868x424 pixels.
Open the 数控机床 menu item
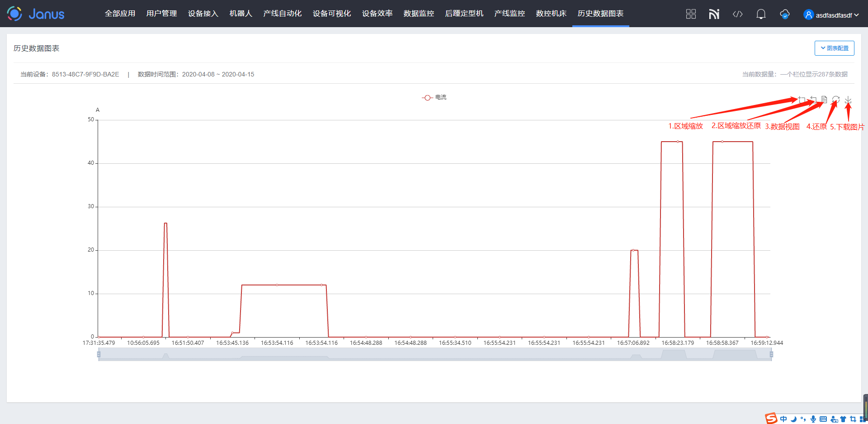(x=551, y=14)
